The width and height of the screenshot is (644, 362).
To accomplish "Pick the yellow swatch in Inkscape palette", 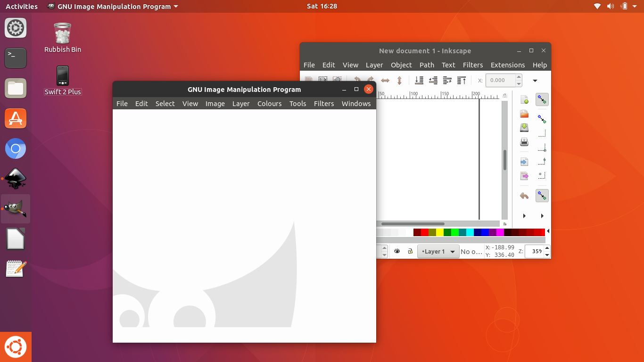I will (440, 232).
